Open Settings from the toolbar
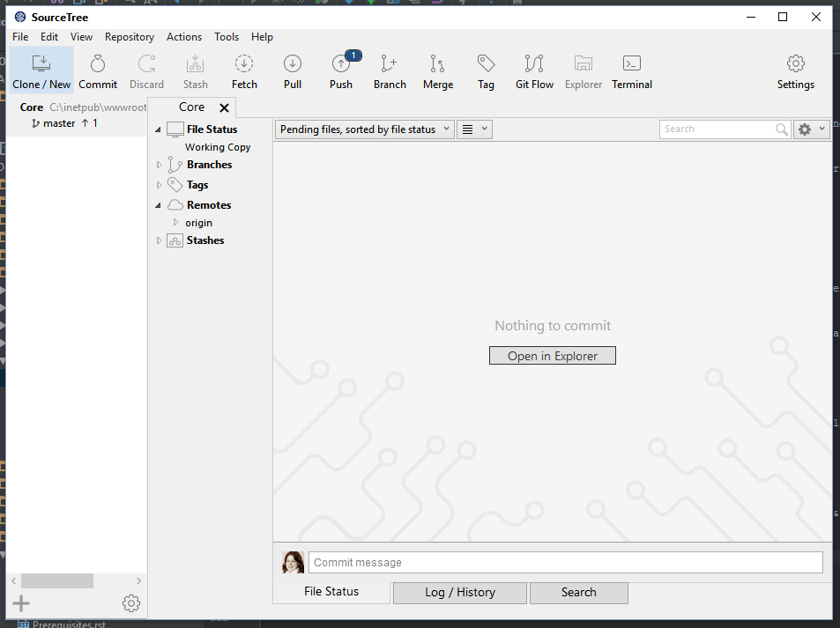The height and width of the screenshot is (628, 840). (796, 70)
